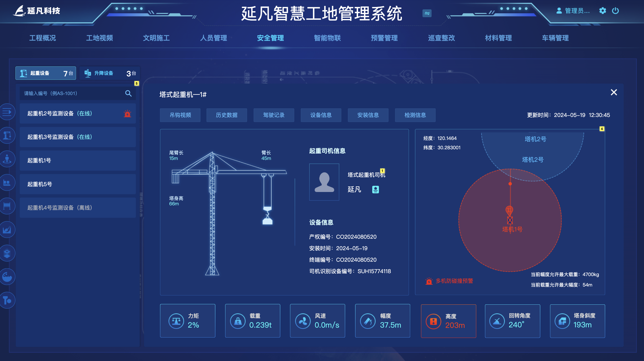Image resolution: width=644 pixels, height=361 pixels.
Task: Go to the 预警管理 navigation tab
Action: point(384,38)
